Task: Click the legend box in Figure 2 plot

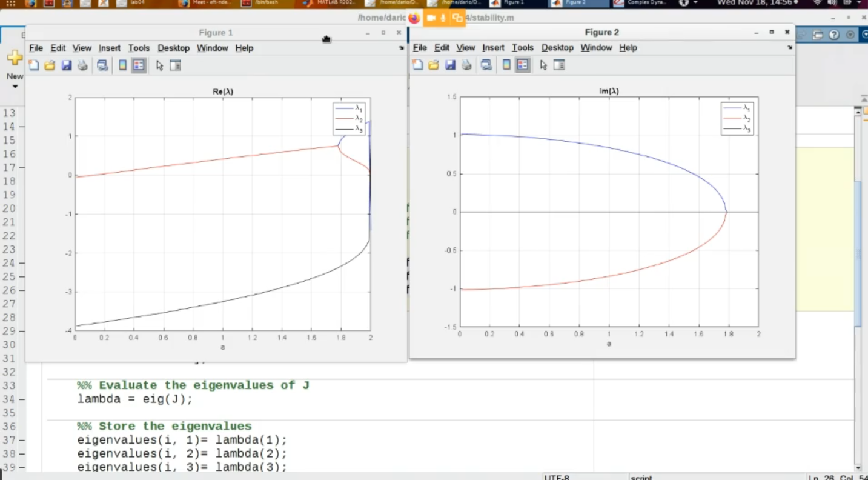Action: [x=737, y=118]
